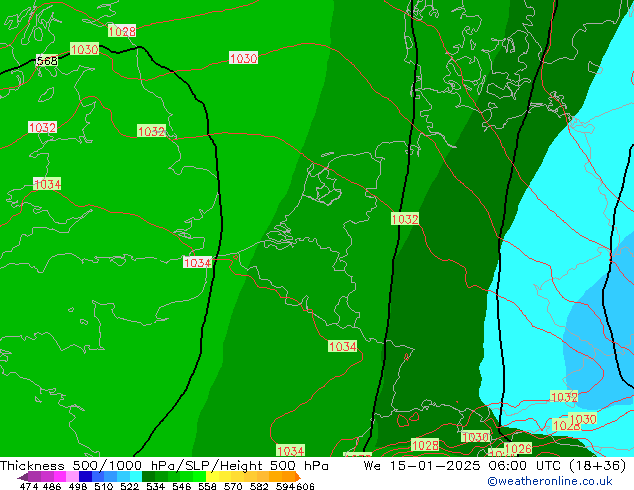
Task: Select the cyan legend swatch above 522
Action: 136,477
